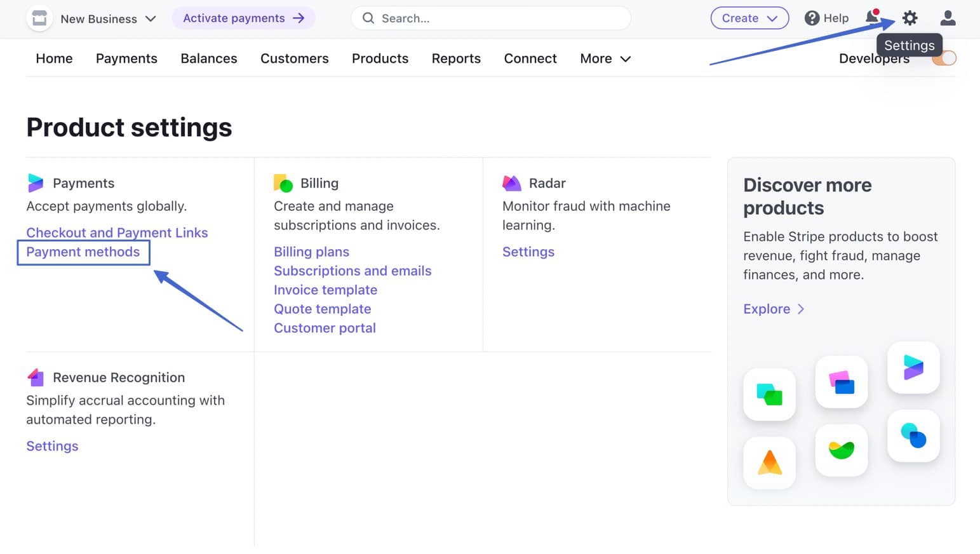Open notifications via the bell icon

[x=871, y=18]
